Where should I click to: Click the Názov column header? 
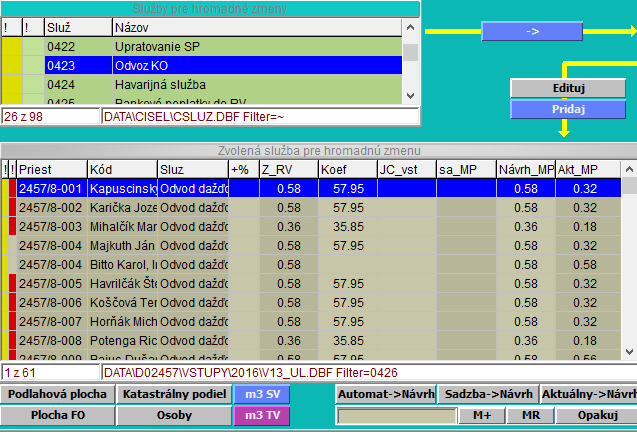click(257, 28)
